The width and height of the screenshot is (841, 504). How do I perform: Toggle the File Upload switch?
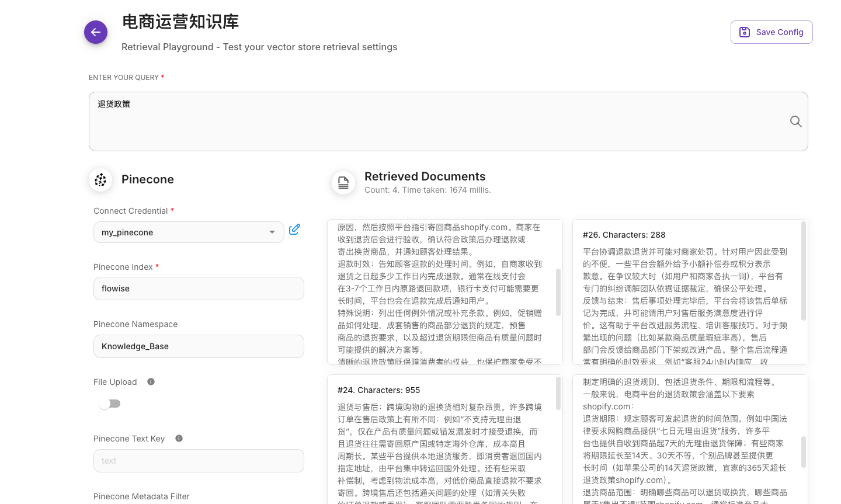pyautogui.click(x=109, y=404)
